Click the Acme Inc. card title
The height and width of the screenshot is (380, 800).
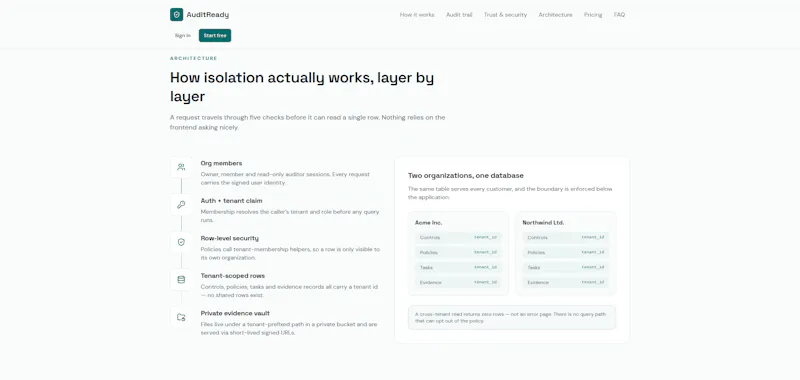coord(429,223)
